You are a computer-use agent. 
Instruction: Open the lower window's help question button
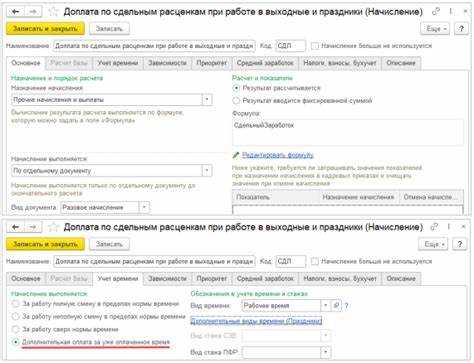(459, 244)
